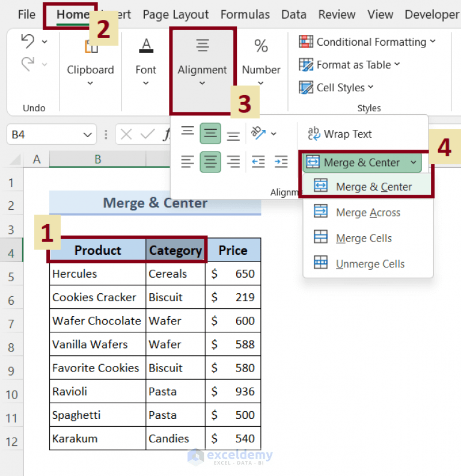
Task: Click the Favorite Cookies cell
Action: pos(98,368)
